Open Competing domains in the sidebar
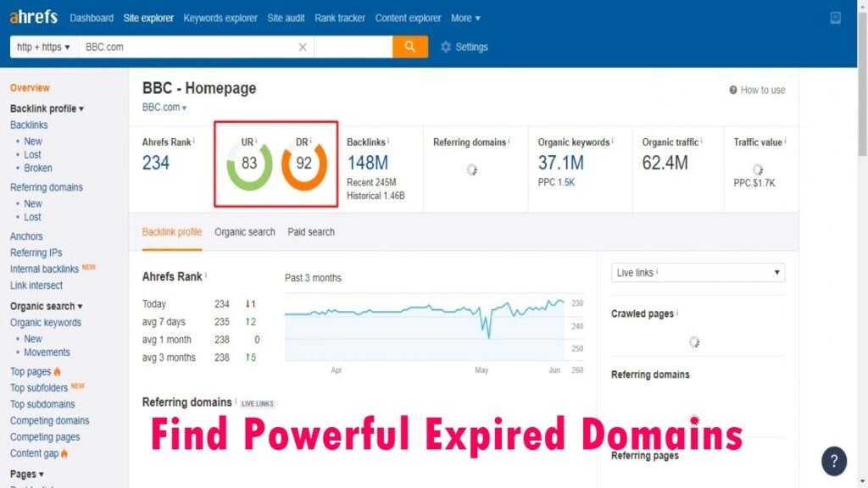Image resolution: width=868 pixels, height=488 pixels. click(x=49, y=420)
